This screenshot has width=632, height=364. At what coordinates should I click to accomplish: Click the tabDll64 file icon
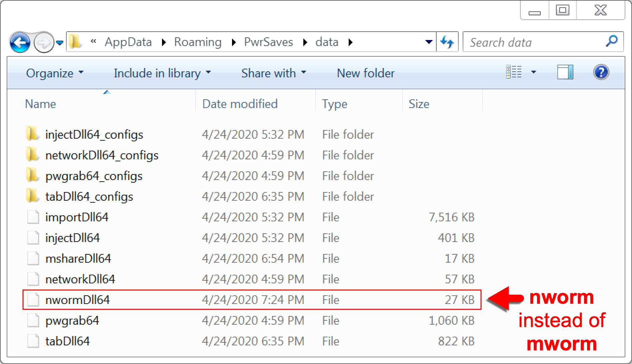coord(33,341)
